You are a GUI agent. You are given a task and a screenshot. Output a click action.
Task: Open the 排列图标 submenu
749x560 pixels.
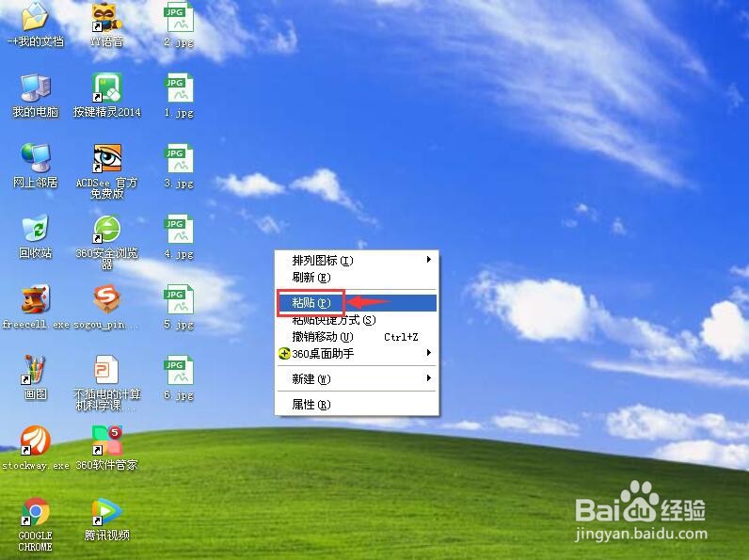pyautogui.click(x=357, y=261)
